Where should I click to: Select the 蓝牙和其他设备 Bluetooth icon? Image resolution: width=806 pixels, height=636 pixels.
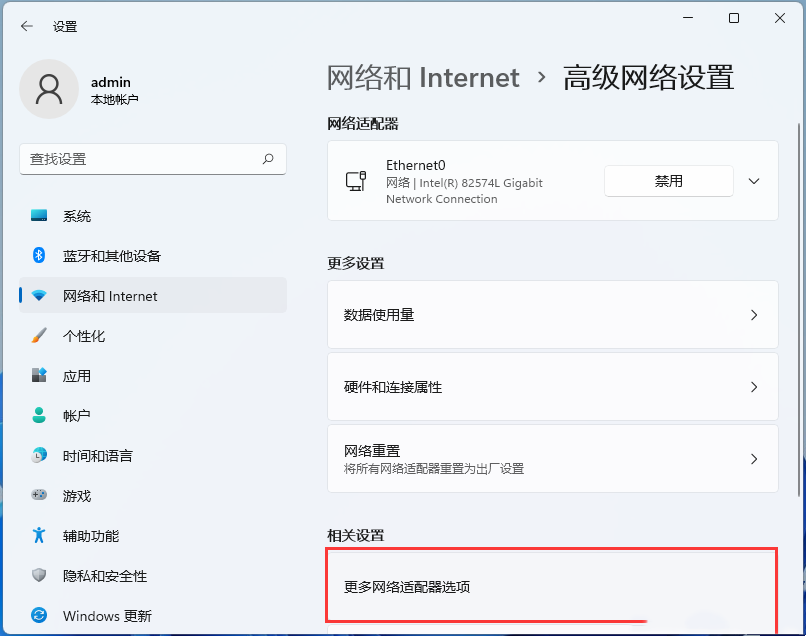[x=38, y=255]
